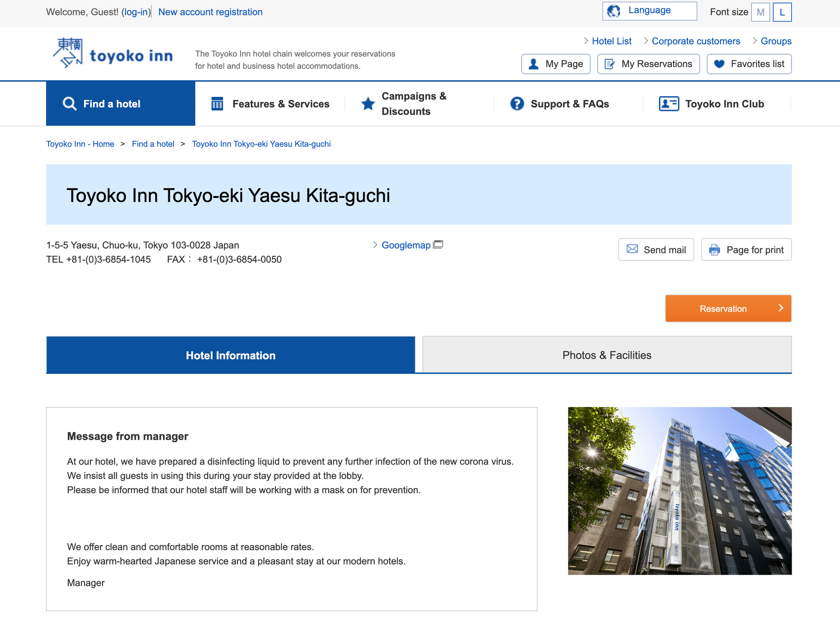
Task: Click the globe icon next to Language
Action: click(x=614, y=11)
